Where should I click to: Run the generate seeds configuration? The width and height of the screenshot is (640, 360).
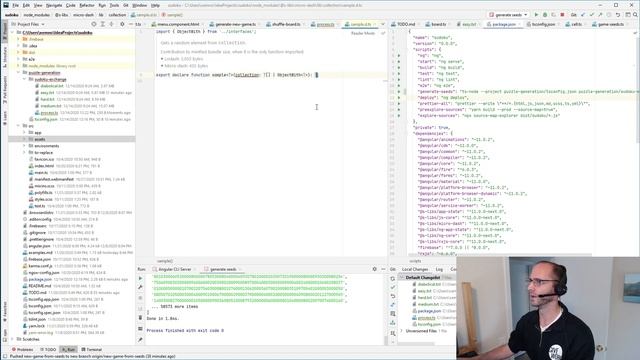(536, 15)
